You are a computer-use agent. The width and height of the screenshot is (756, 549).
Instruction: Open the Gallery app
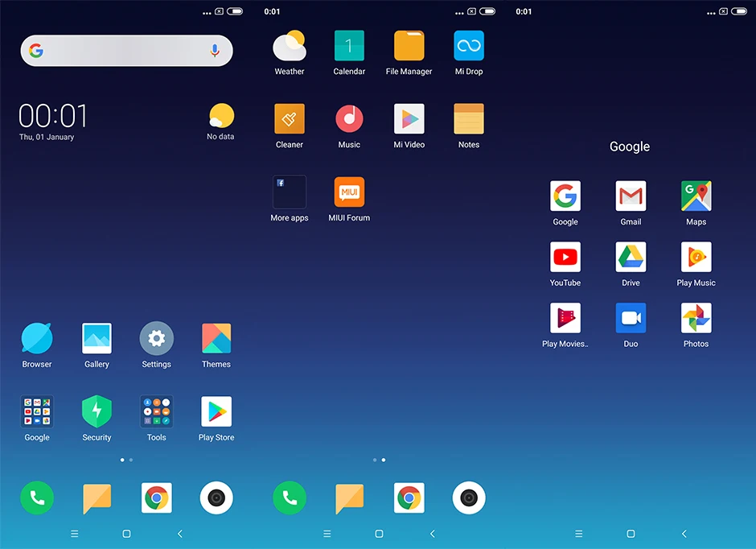coord(97,338)
